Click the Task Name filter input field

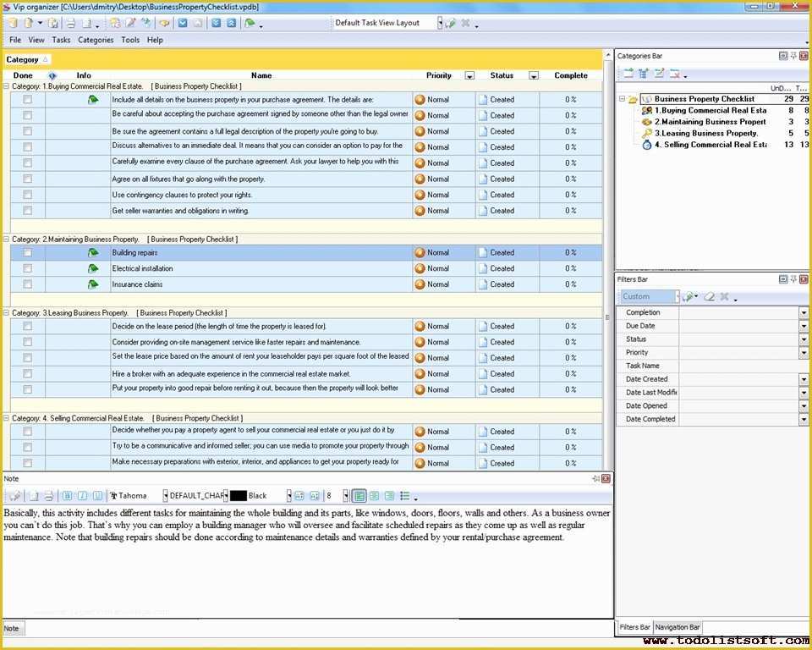[x=743, y=366]
